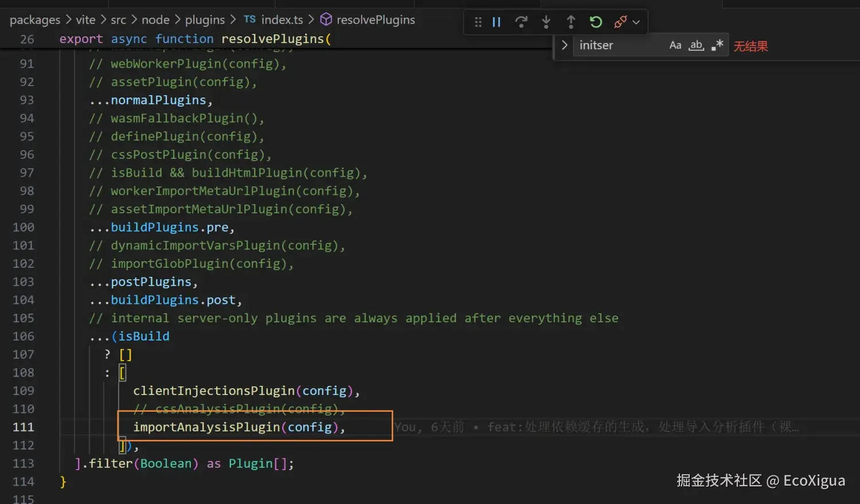Toggle Match Whole Word in the find widget

(696, 45)
